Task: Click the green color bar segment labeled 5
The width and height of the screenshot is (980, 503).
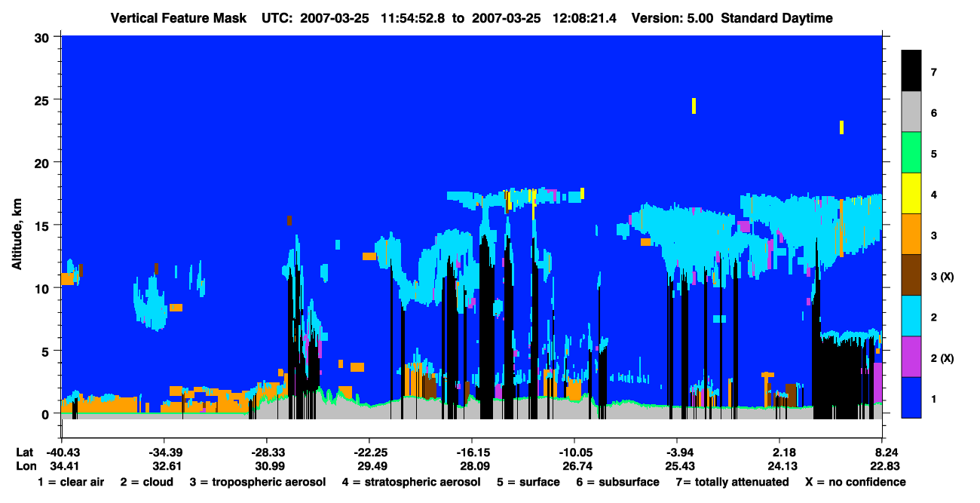Action: 911,153
